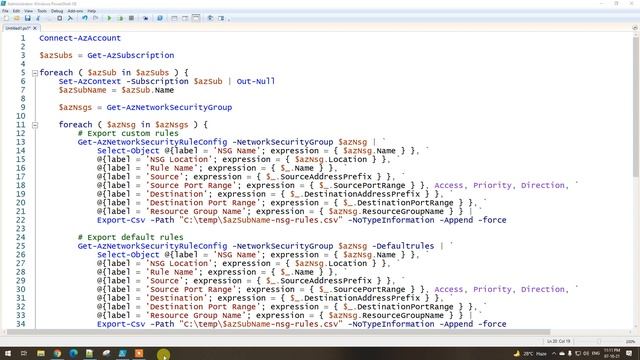
Task: Adjust the zoom slider in status bar
Action: point(599,341)
